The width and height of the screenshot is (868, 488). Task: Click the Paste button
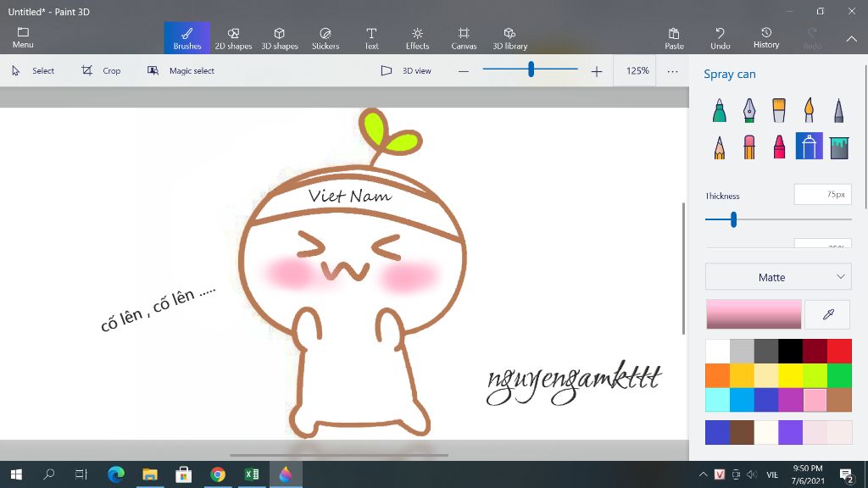click(x=674, y=38)
